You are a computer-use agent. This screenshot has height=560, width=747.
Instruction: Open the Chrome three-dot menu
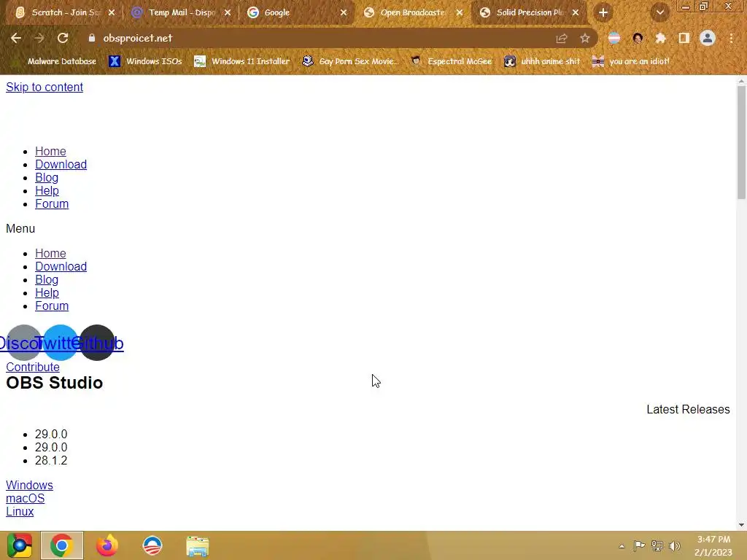[731, 38]
